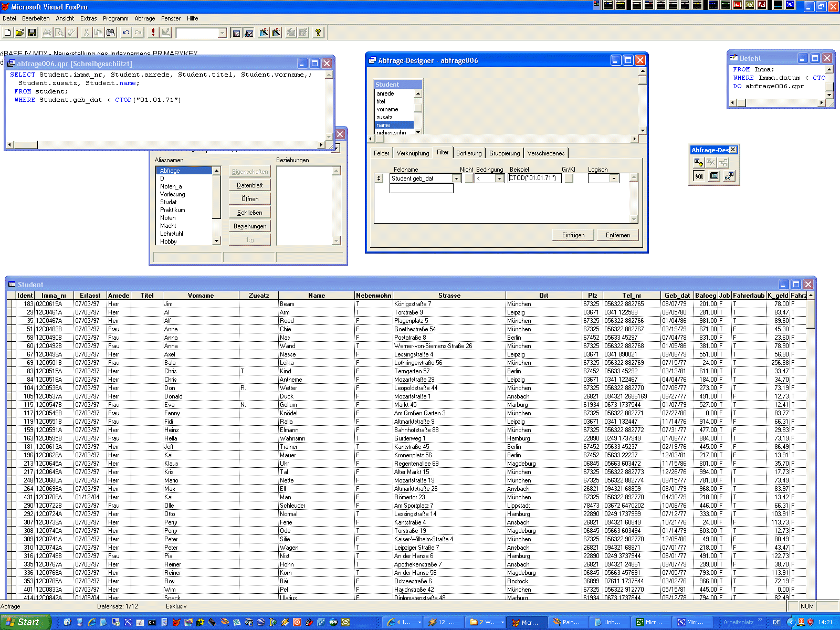Toggle deletion mark for Jim Beam row
Viewport: 840px width, 630px height.
tap(14, 304)
